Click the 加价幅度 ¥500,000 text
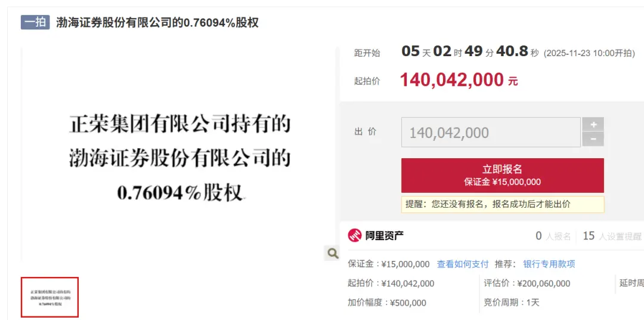Screen dimensions: 644x320 (x=387, y=303)
